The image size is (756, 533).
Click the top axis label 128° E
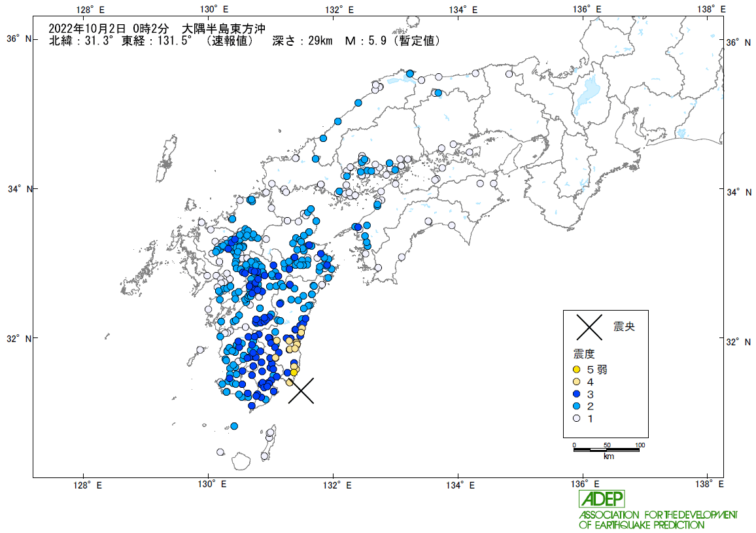(x=90, y=9)
